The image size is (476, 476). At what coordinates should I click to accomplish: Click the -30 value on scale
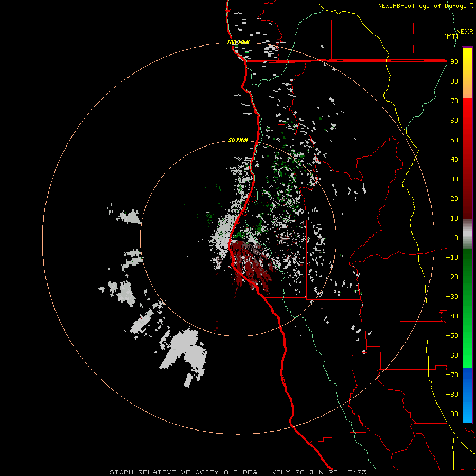[x=452, y=297]
